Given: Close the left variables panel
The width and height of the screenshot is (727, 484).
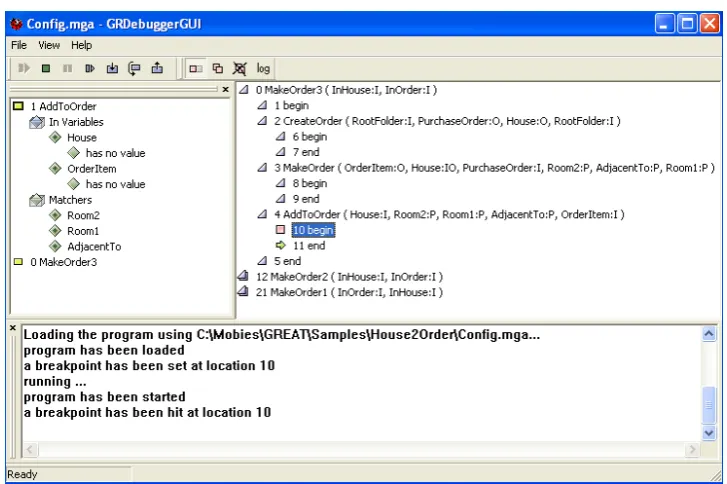Looking at the screenshot, I should [225, 89].
